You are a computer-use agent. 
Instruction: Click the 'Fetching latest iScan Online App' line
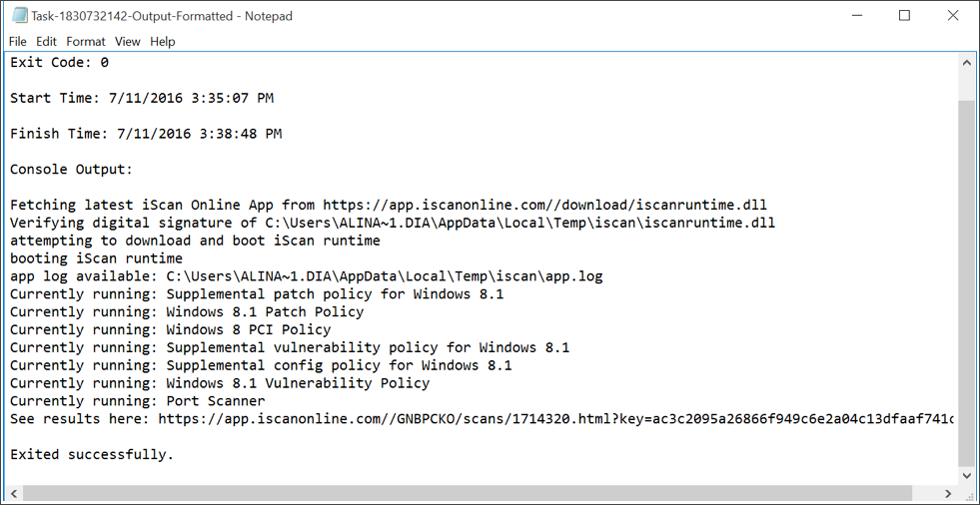click(x=389, y=205)
